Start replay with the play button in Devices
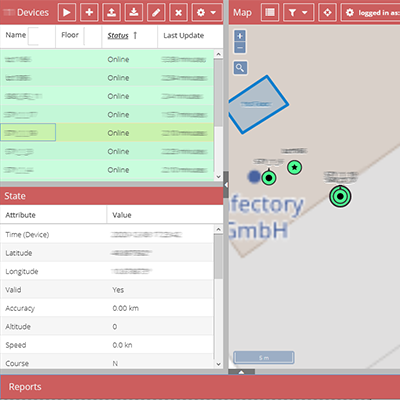Screen dimensions: 400x400 [67, 12]
